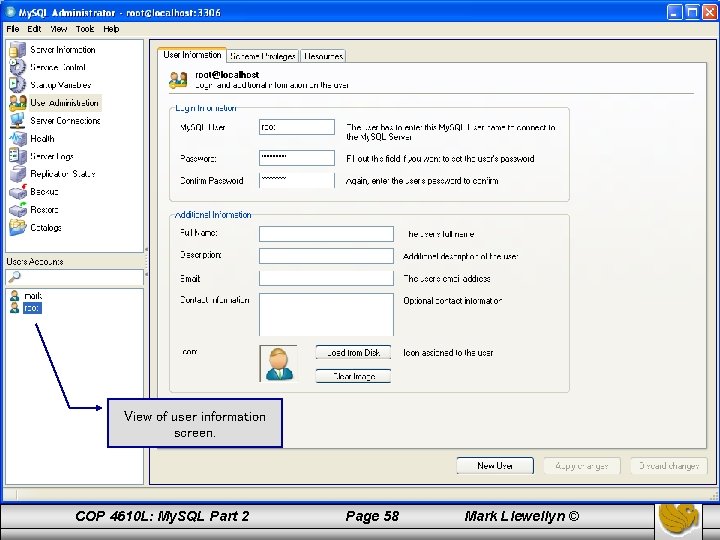Minimize the MySQL Administrator window
The width and height of the screenshot is (720, 540).
pos(674,12)
